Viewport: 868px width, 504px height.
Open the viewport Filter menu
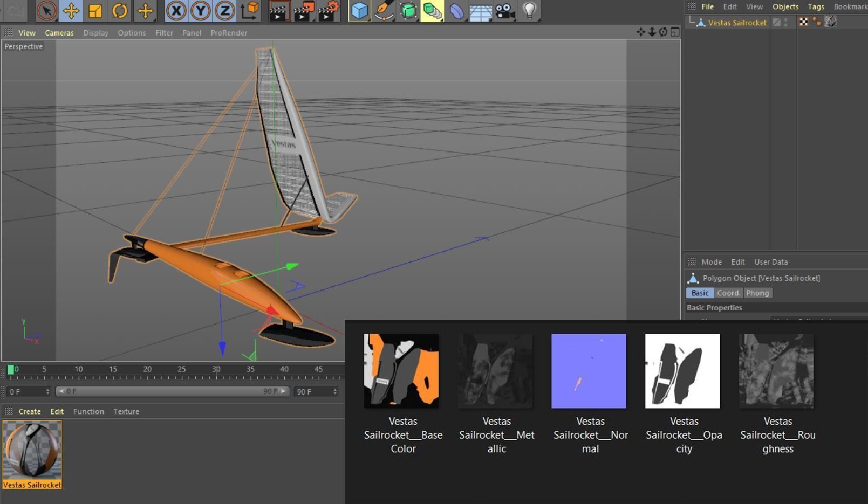[x=164, y=33]
